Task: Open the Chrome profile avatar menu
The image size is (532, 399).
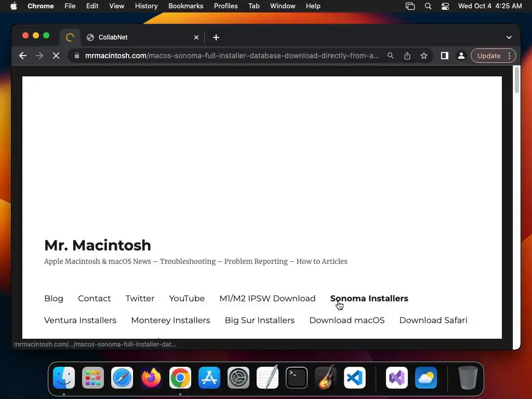Action: pos(461,56)
